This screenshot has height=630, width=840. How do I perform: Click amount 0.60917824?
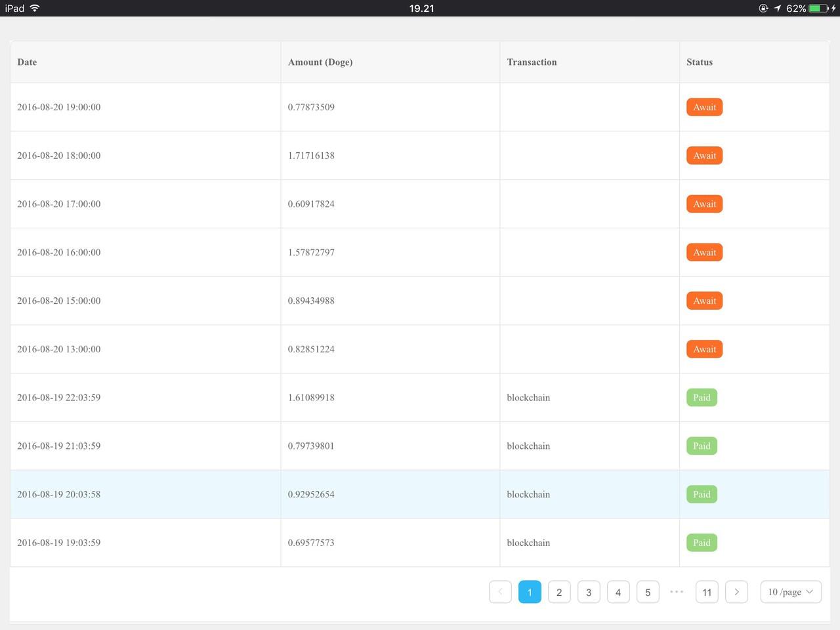pos(311,204)
